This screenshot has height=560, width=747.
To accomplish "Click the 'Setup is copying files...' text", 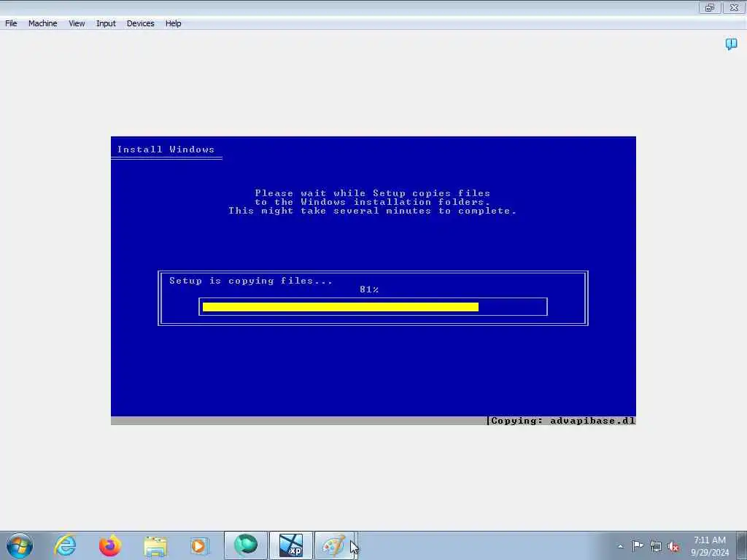I will 251,281.
